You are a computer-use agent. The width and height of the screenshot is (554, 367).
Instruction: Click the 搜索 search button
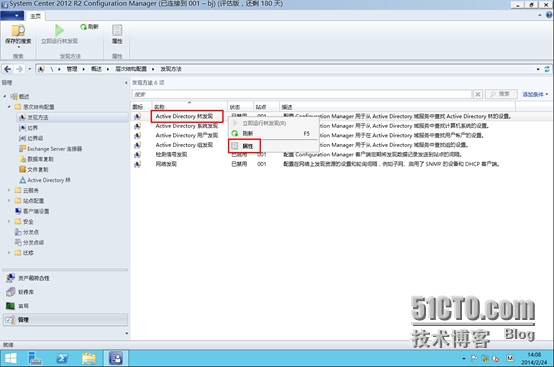coord(501,94)
